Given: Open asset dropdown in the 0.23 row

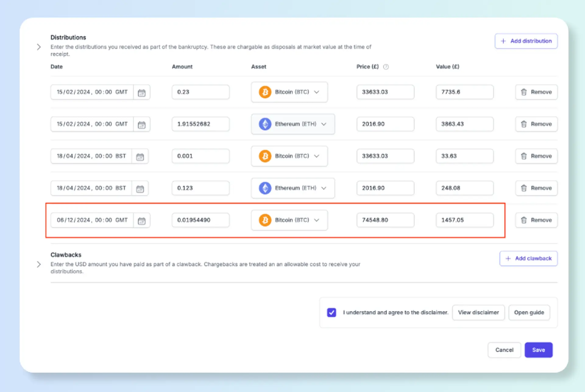Looking at the screenshot, I should [289, 92].
